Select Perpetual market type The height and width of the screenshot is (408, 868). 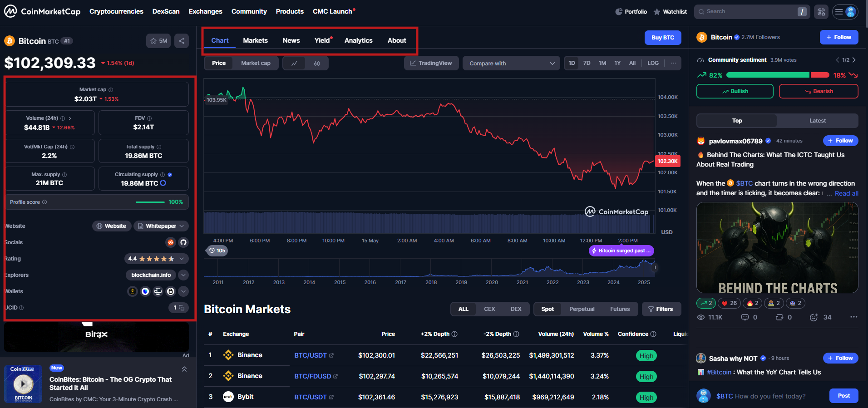pyautogui.click(x=582, y=309)
